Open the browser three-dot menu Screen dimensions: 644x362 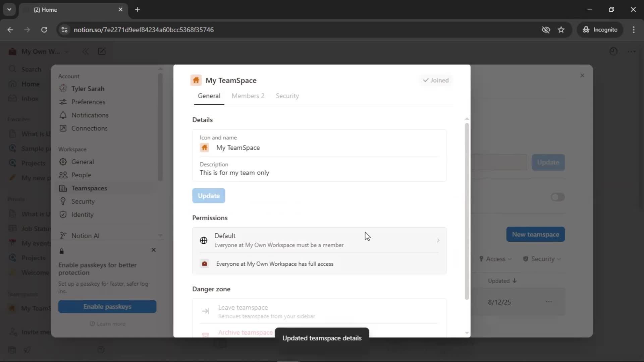coord(634,30)
